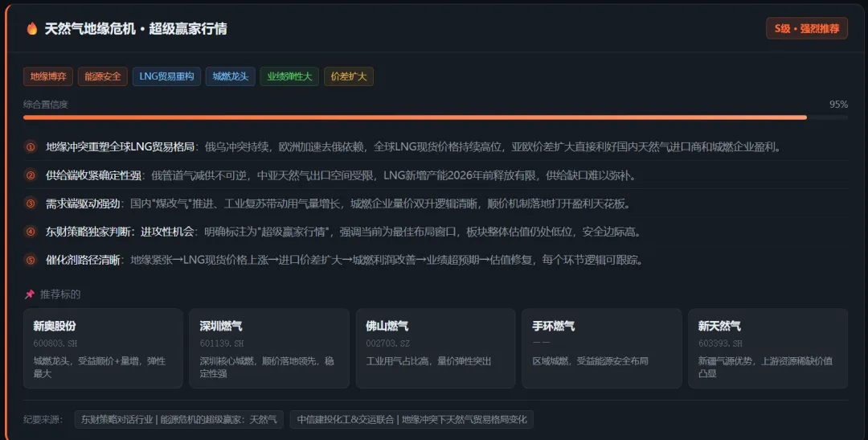Click the circled number ③ icon

coord(31,204)
